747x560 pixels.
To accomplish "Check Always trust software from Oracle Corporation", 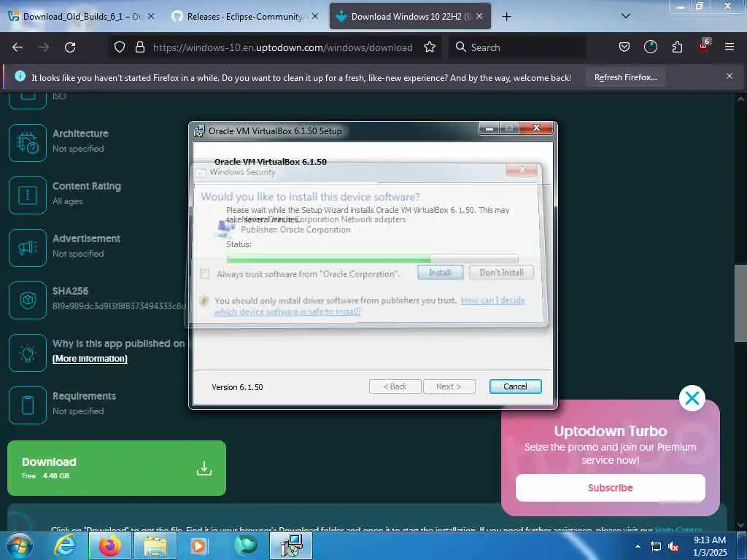I will [x=204, y=274].
